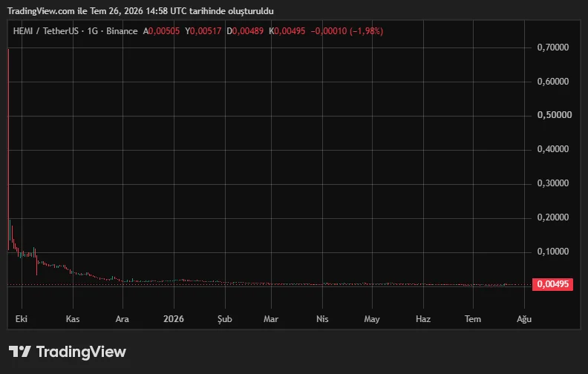
Task: Click the tall red candle at chart start
Action: [8, 150]
